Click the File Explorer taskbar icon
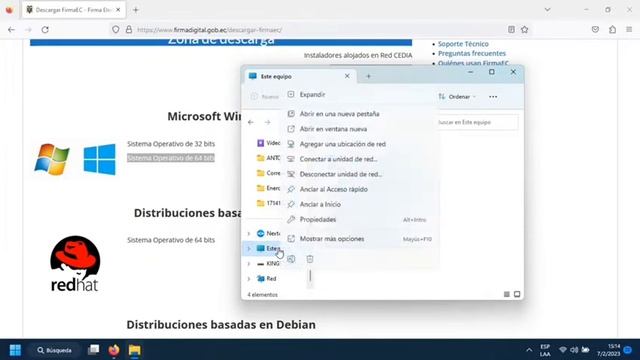Image resolution: width=640 pixels, height=360 pixels. [135, 350]
